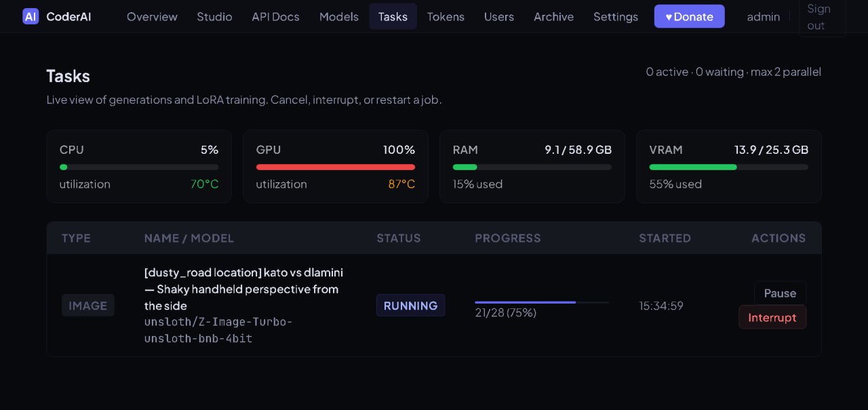Click the GPU 100% value
The width and height of the screenshot is (868, 410).
pyautogui.click(x=399, y=150)
